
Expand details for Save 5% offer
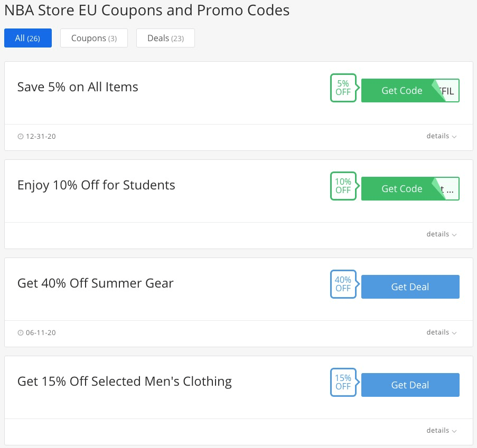442,136
